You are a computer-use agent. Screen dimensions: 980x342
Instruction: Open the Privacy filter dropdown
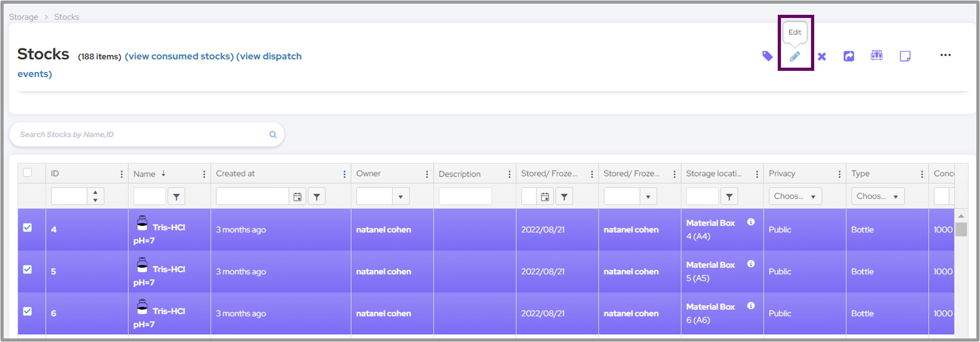[795, 196]
